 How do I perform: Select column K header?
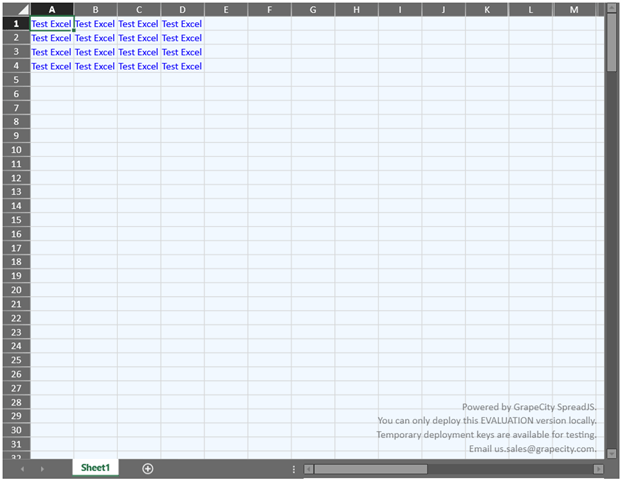tap(487, 10)
